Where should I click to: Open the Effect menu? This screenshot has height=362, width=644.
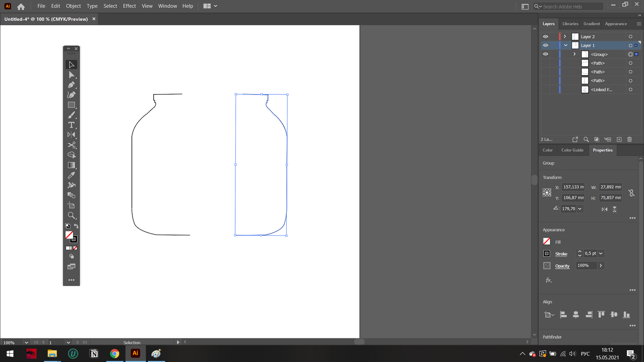pos(129,6)
